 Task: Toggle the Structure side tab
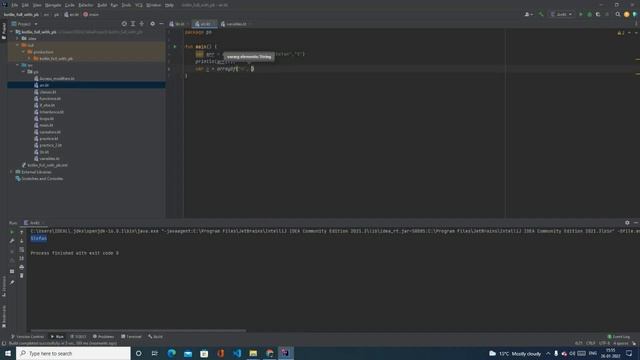4,286
